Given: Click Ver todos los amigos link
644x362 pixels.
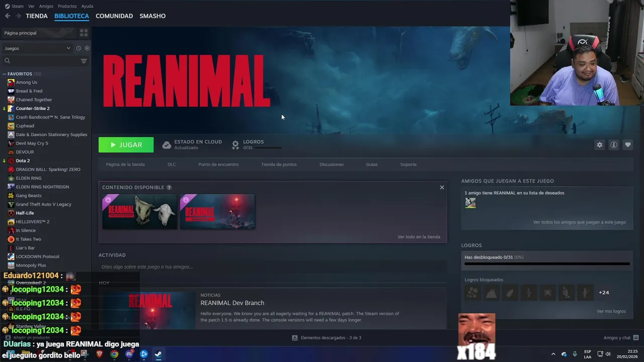Looking at the screenshot, I should 580,222.
